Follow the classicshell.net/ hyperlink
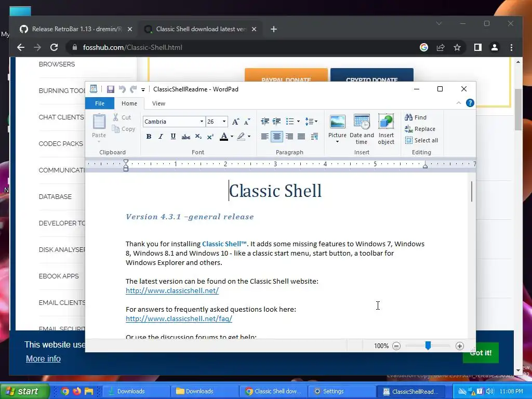The height and width of the screenshot is (399, 532). 172,291
